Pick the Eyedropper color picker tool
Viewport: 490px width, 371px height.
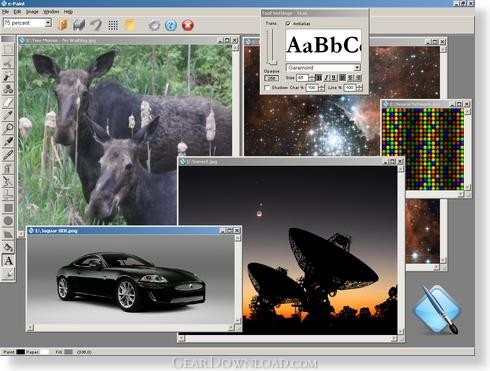8,115
